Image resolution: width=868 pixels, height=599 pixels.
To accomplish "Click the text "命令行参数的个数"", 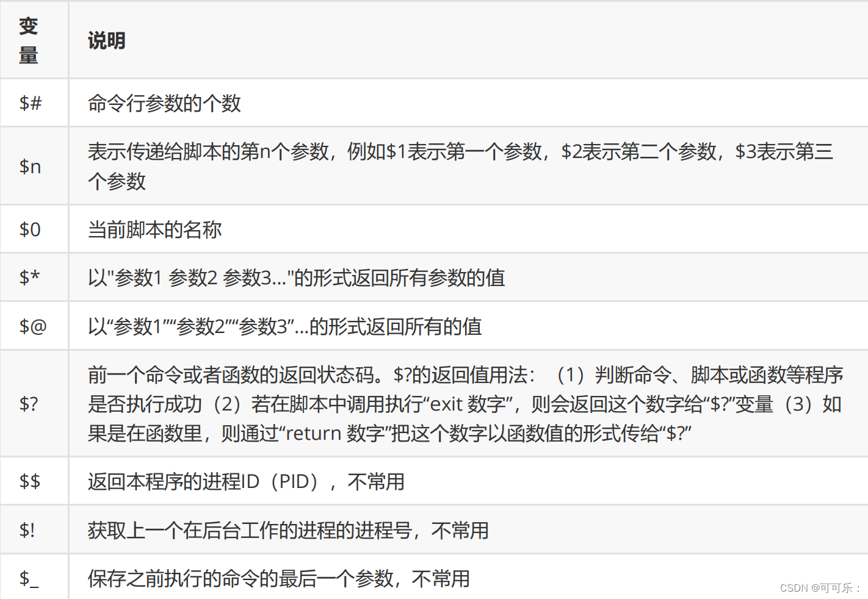I will tap(164, 103).
